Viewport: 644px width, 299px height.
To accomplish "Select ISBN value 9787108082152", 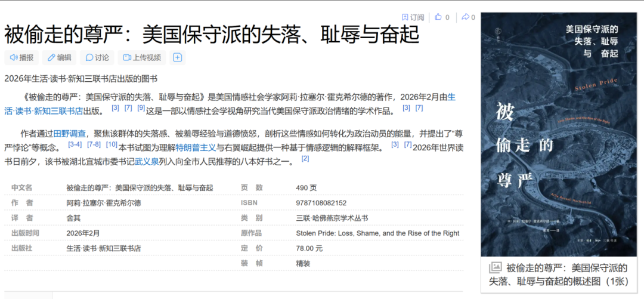I will [x=321, y=203].
